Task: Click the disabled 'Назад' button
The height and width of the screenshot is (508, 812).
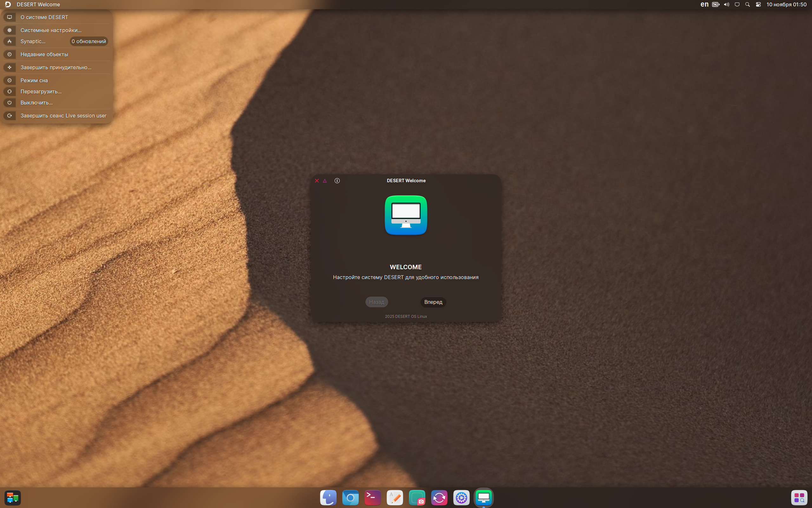Action: click(377, 302)
